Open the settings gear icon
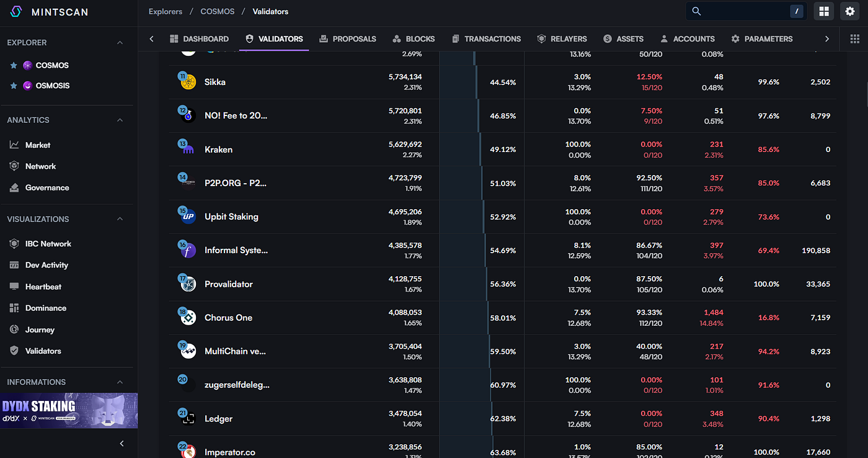Image resolution: width=868 pixels, height=458 pixels. pos(850,11)
